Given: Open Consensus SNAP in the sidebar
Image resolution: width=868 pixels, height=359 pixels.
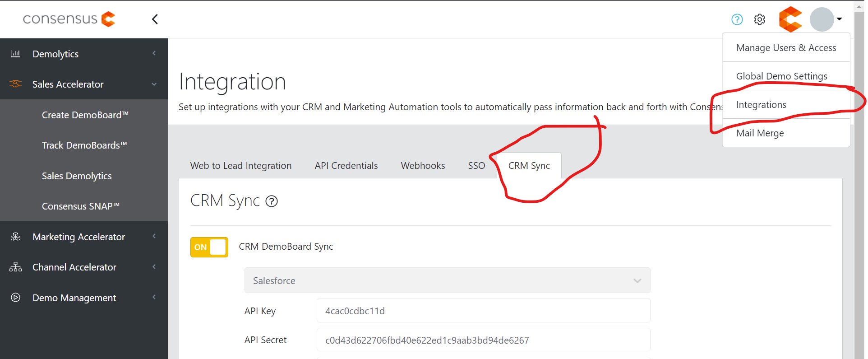Looking at the screenshot, I should tap(81, 206).
